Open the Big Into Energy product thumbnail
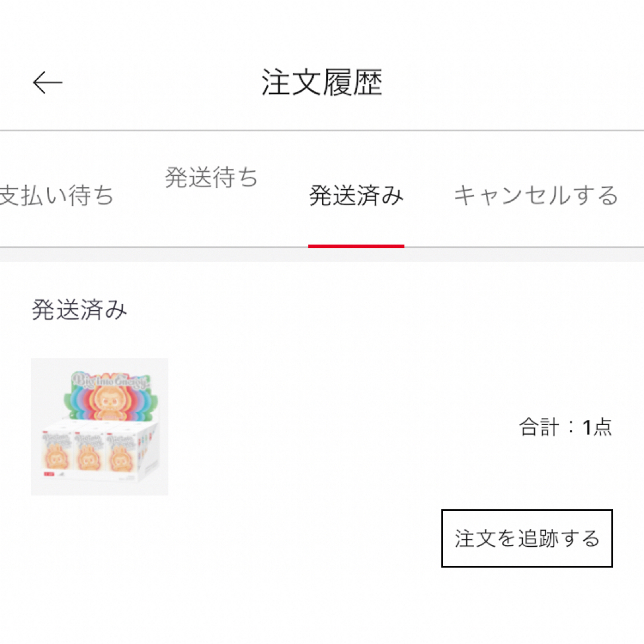 coord(100,426)
